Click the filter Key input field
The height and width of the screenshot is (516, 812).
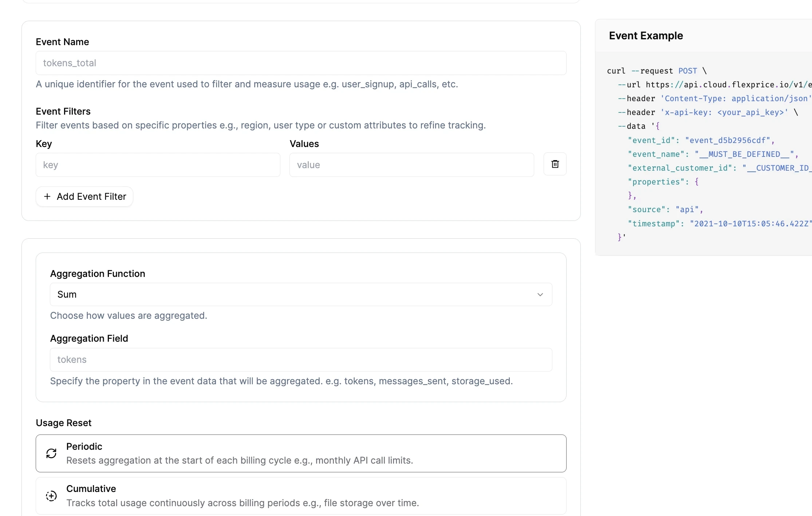point(158,165)
